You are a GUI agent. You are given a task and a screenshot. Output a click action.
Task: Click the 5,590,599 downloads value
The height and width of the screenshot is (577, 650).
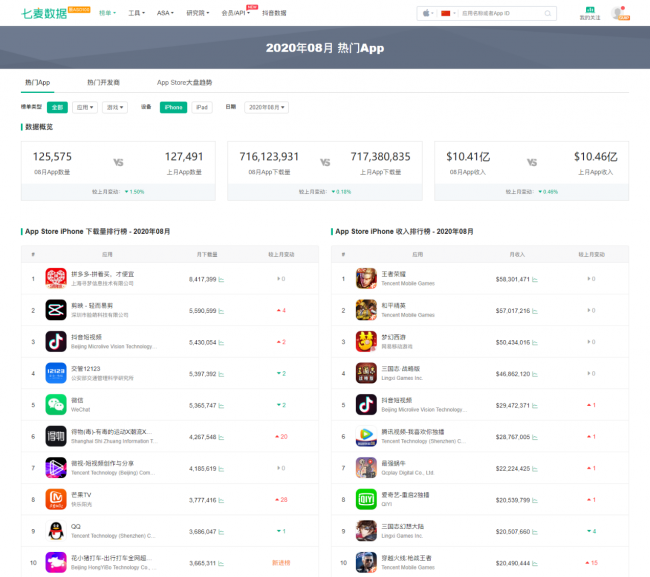[x=203, y=311]
